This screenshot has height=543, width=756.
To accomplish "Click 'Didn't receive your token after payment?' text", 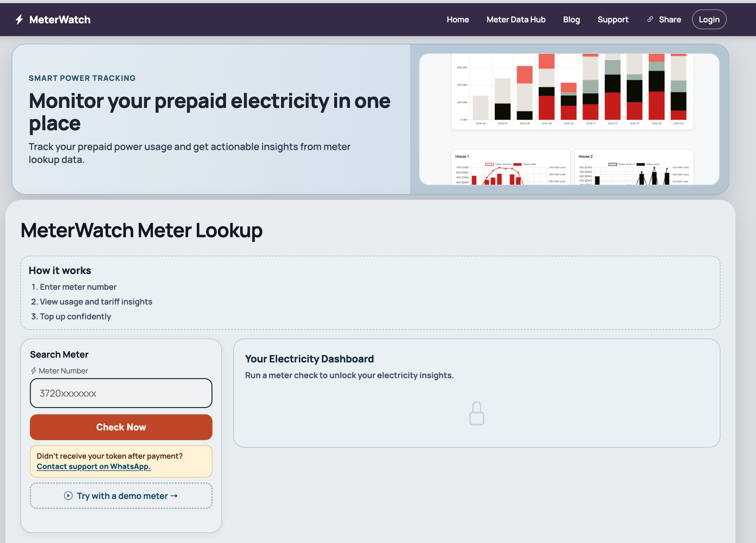I will [110, 456].
